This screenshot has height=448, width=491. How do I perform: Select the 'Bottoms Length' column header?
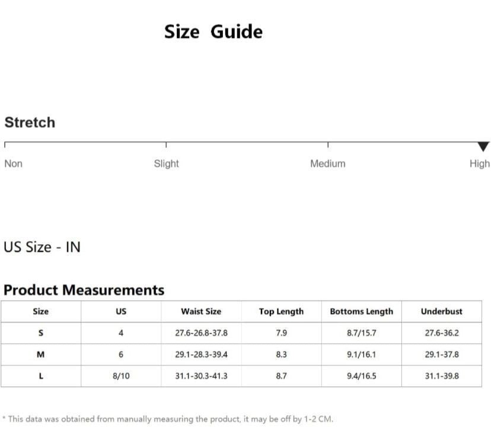(361, 311)
